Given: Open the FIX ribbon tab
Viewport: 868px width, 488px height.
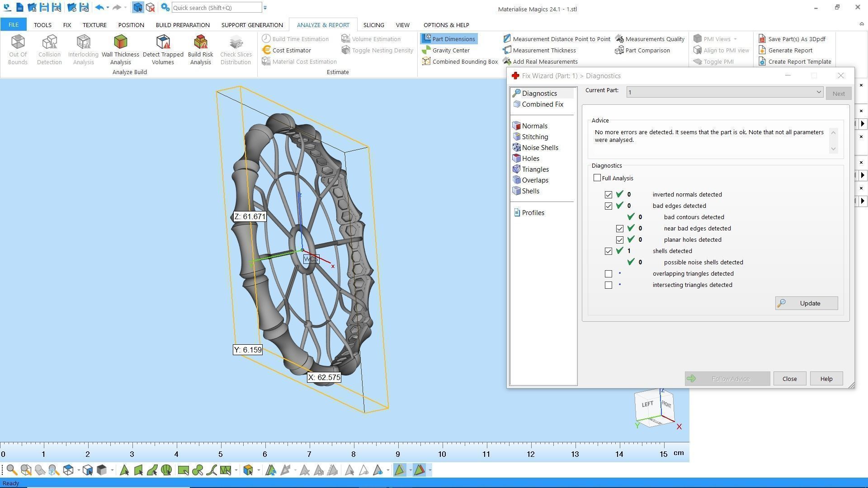Looking at the screenshot, I should pos(67,25).
